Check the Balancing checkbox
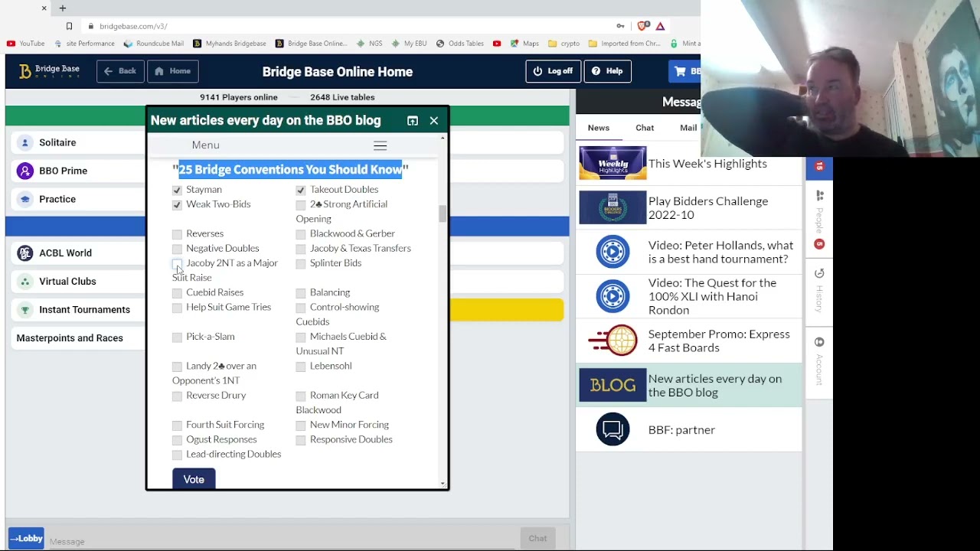The height and width of the screenshot is (551, 980). pos(301,293)
